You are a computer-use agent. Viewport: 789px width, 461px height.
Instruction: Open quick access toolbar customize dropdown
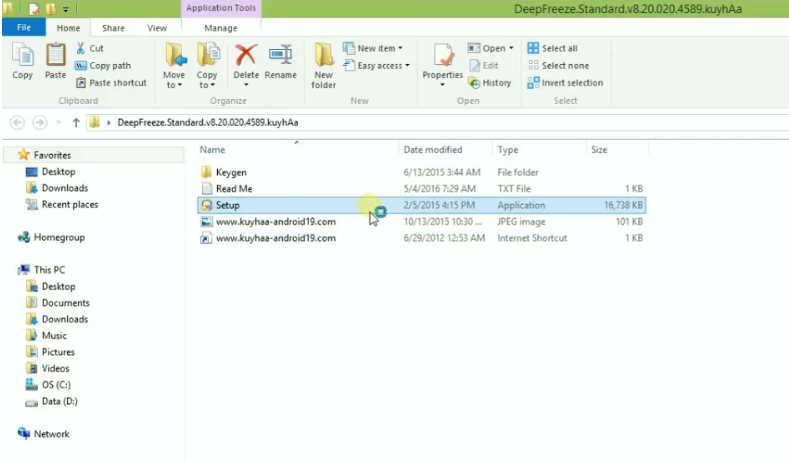[66, 9]
